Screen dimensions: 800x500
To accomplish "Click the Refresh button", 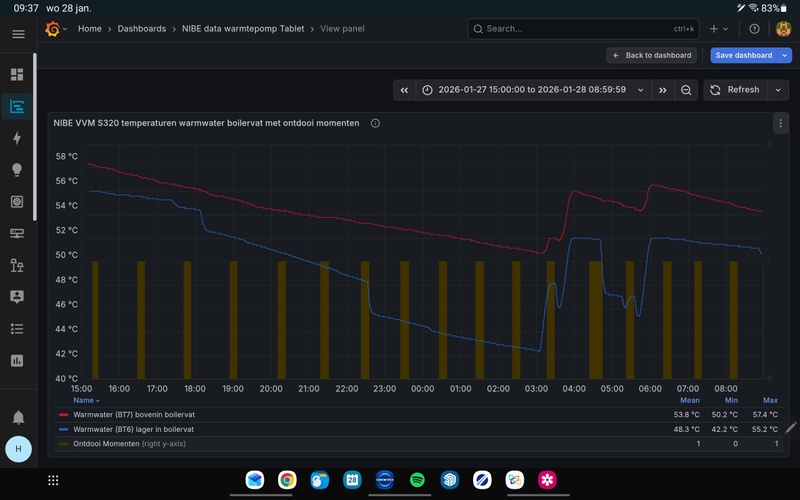I will coord(735,90).
